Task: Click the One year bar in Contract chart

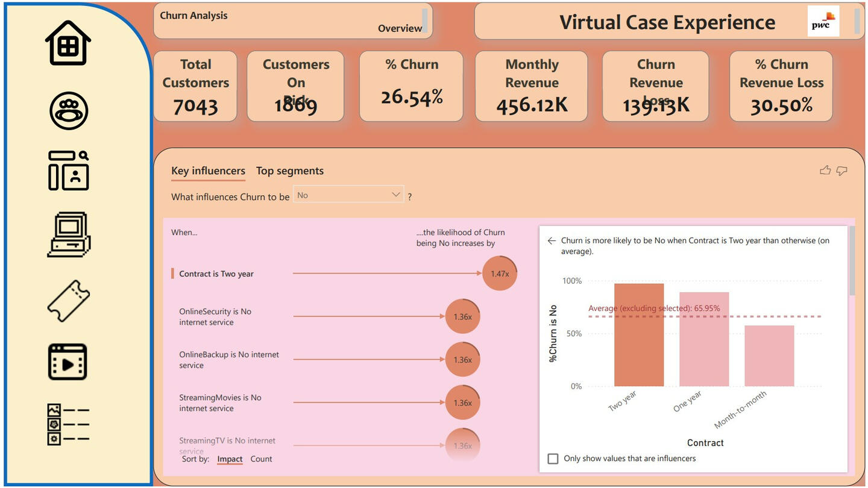Action: (x=704, y=339)
